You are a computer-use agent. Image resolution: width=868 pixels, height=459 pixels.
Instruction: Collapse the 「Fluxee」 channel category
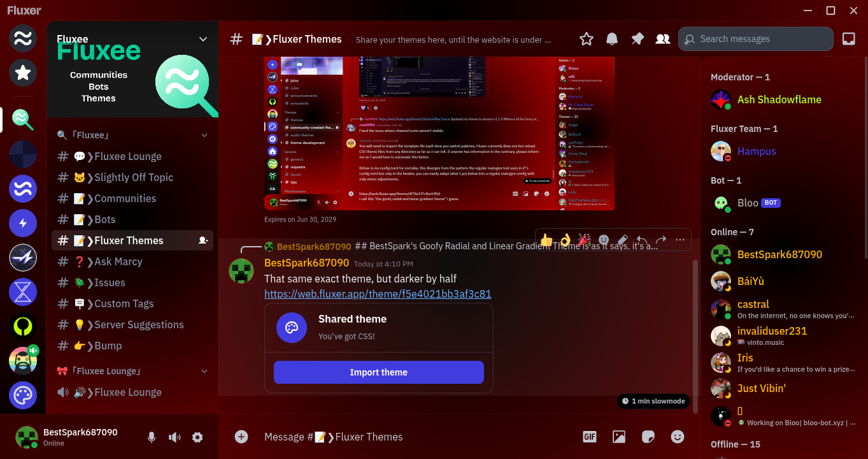pyautogui.click(x=204, y=135)
